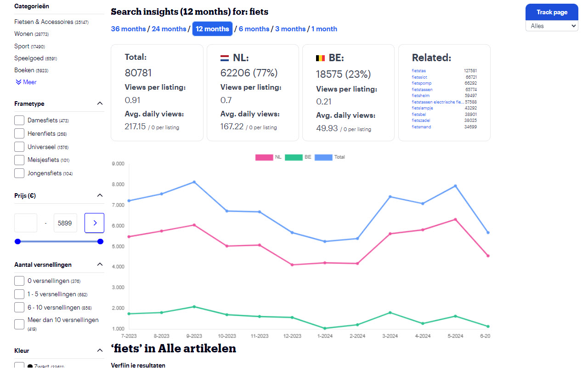
Task: Open the related term fietstas link
Action: (418, 71)
